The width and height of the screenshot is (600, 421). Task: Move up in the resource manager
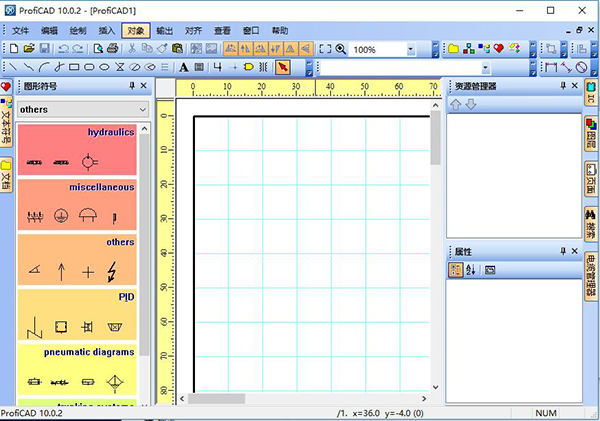[x=455, y=104]
